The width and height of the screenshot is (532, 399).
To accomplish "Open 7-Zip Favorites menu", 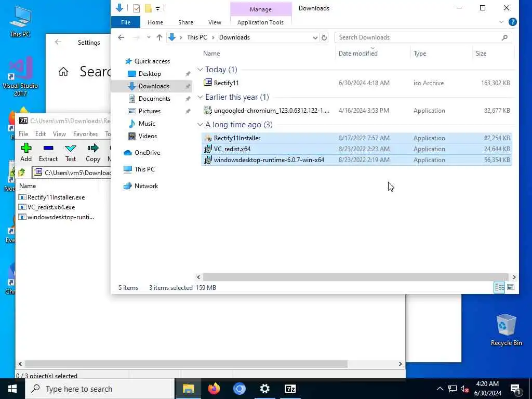I will click(86, 134).
